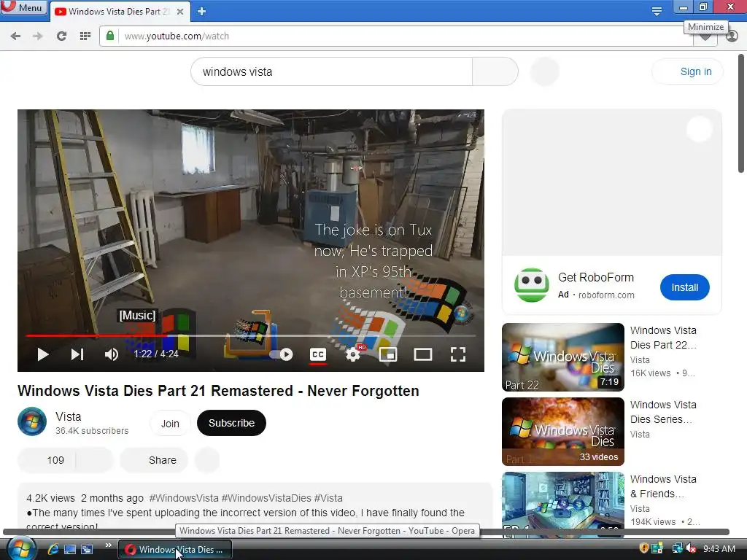Viewport: 747px width, 560px height.
Task: Skip to the next video
Action: [x=77, y=354]
